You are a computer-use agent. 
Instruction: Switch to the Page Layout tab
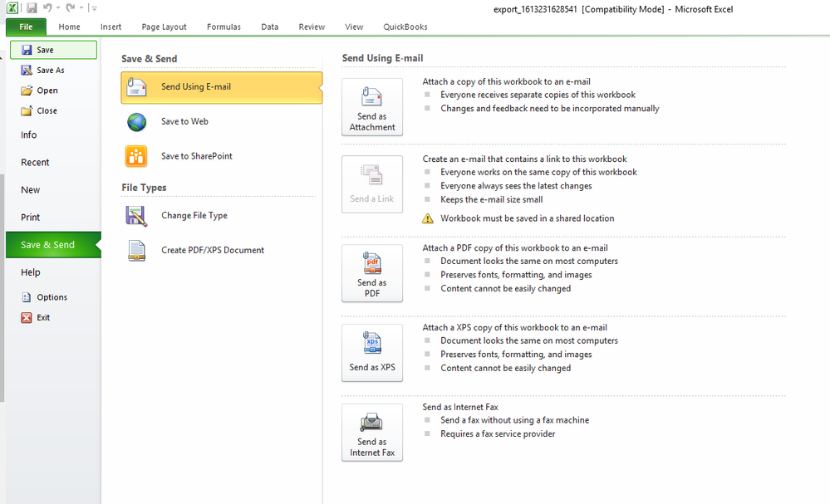165,27
